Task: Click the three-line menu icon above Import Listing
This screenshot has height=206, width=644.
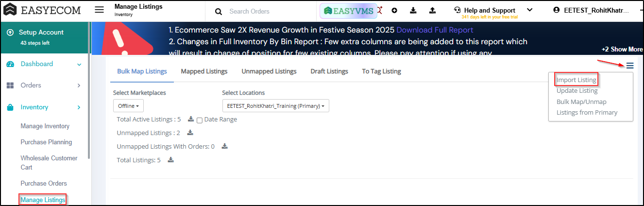Action: [630, 66]
